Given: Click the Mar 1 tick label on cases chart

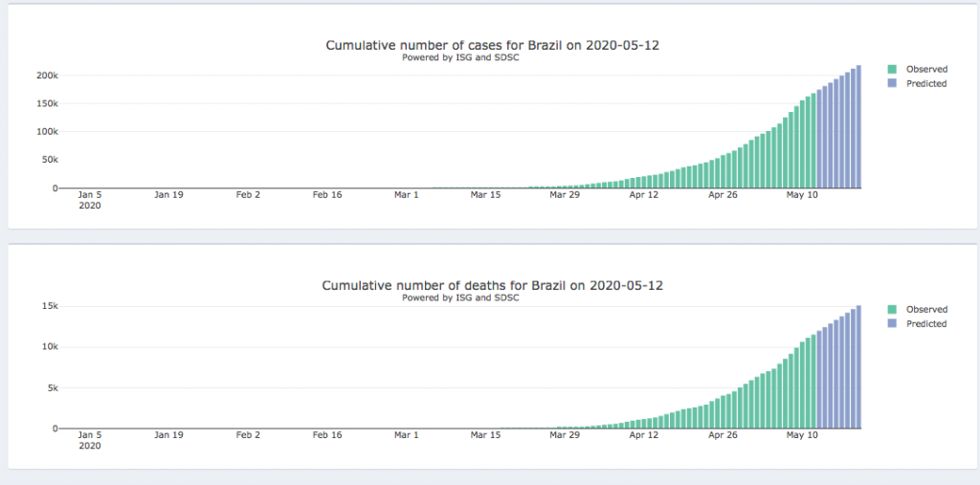Looking at the screenshot, I should 406,195.
